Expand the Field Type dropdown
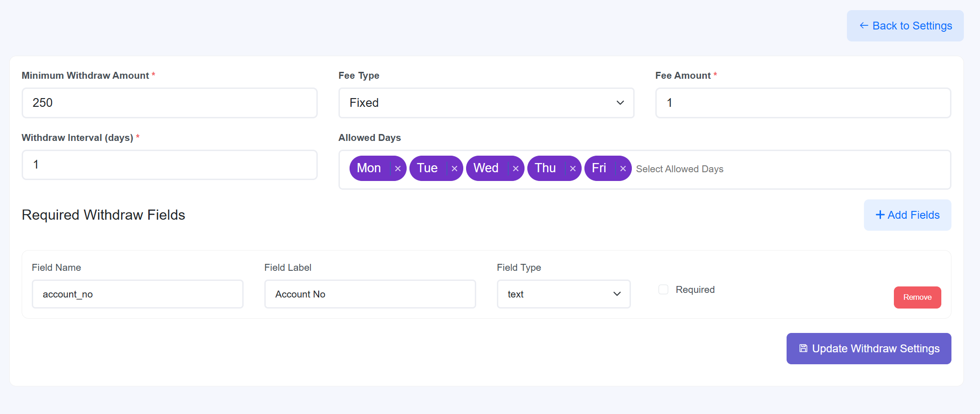The height and width of the screenshot is (414, 980). tap(563, 294)
